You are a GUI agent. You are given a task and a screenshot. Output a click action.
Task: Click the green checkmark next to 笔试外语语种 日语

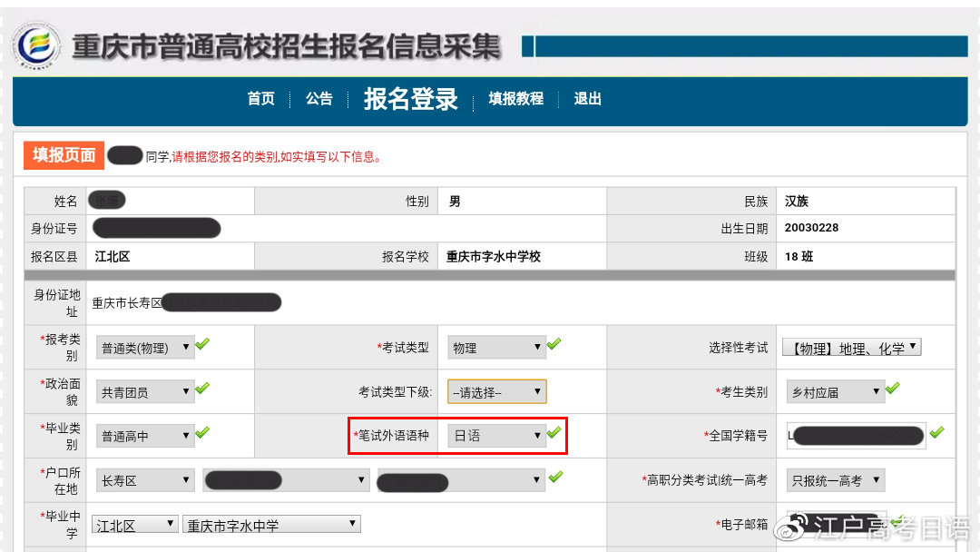click(x=554, y=435)
